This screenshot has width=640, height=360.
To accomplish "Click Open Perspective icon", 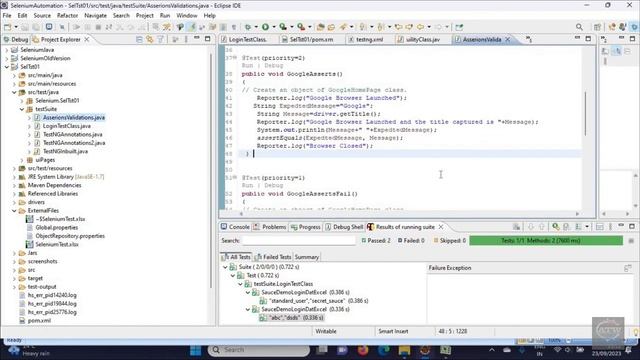I will click(597, 27).
